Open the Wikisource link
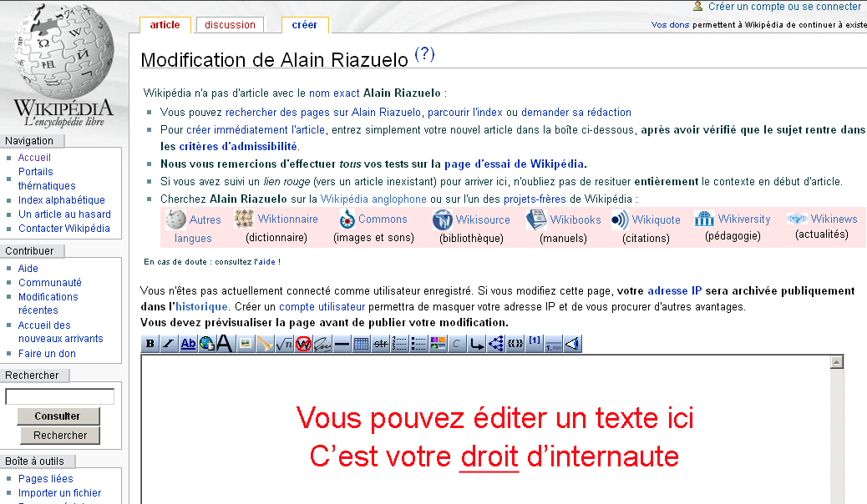The height and width of the screenshot is (504, 867). [483, 220]
